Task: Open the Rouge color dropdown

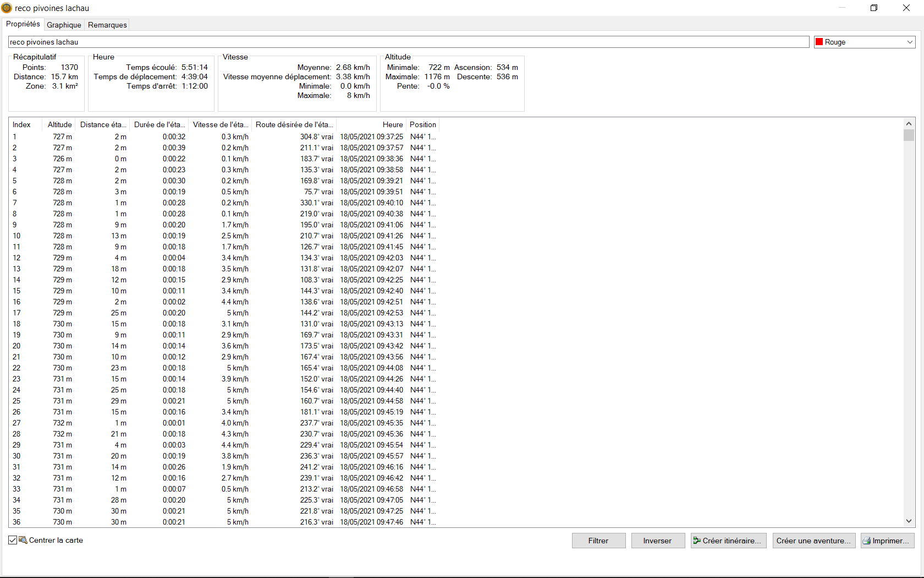Action: tap(864, 42)
